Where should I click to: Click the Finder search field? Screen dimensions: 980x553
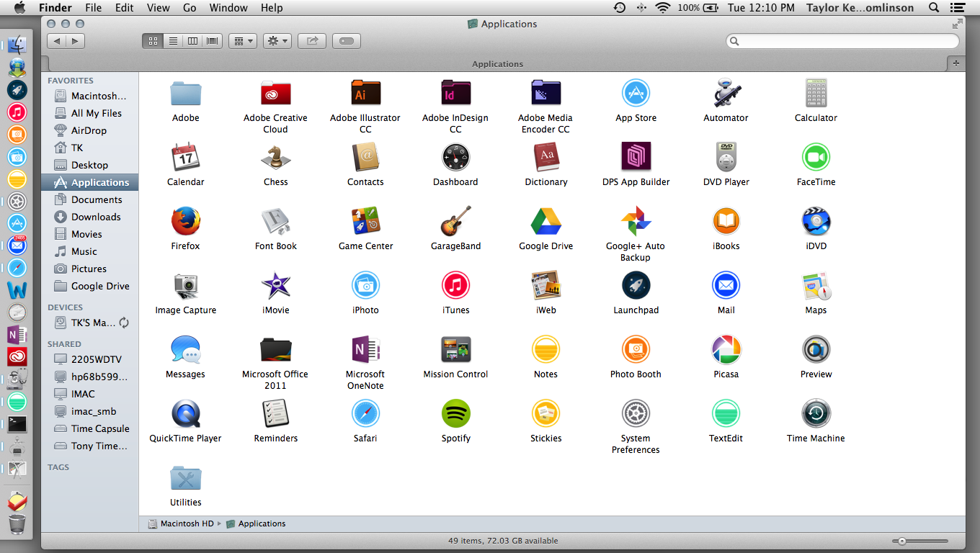tap(843, 41)
